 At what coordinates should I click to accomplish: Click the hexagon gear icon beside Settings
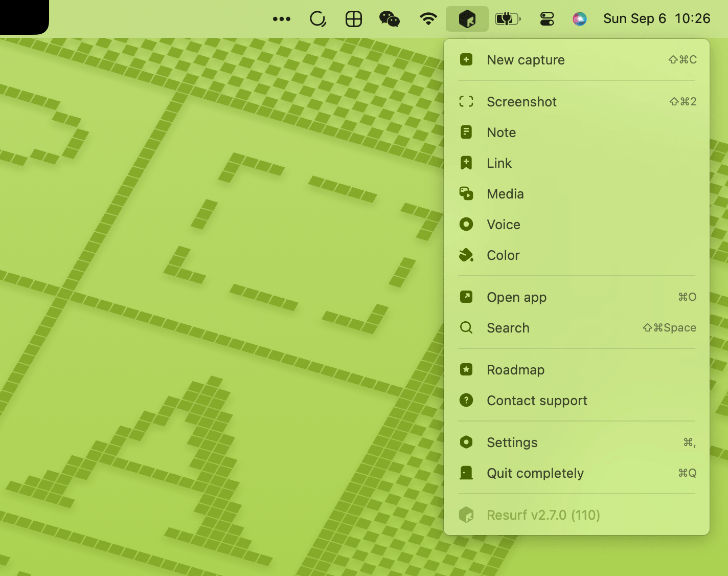point(466,442)
